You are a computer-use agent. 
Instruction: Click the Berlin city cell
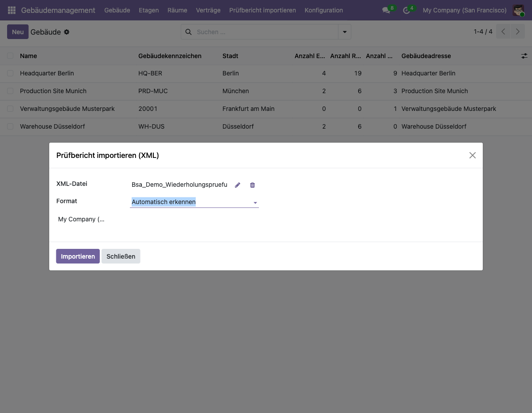[x=231, y=73]
